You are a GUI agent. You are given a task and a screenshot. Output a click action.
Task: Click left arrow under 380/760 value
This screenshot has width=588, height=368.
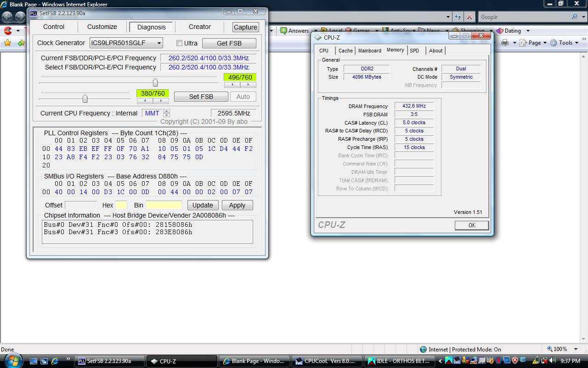[145, 101]
